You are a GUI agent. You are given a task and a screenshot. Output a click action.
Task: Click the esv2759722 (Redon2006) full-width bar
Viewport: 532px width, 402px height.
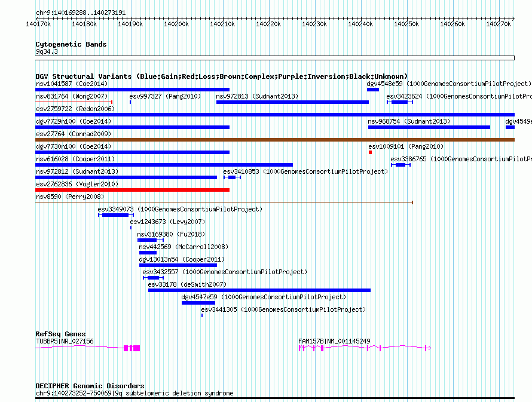(275, 115)
